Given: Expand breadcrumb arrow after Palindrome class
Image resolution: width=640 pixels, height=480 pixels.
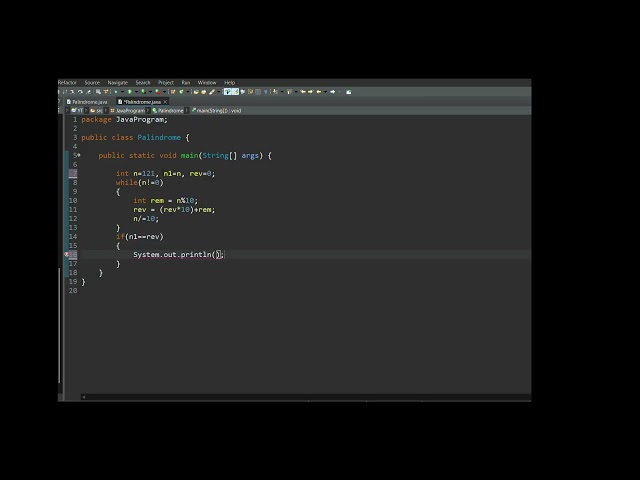Looking at the screenshot, I should pyautogui.click(x=187, y=111).
